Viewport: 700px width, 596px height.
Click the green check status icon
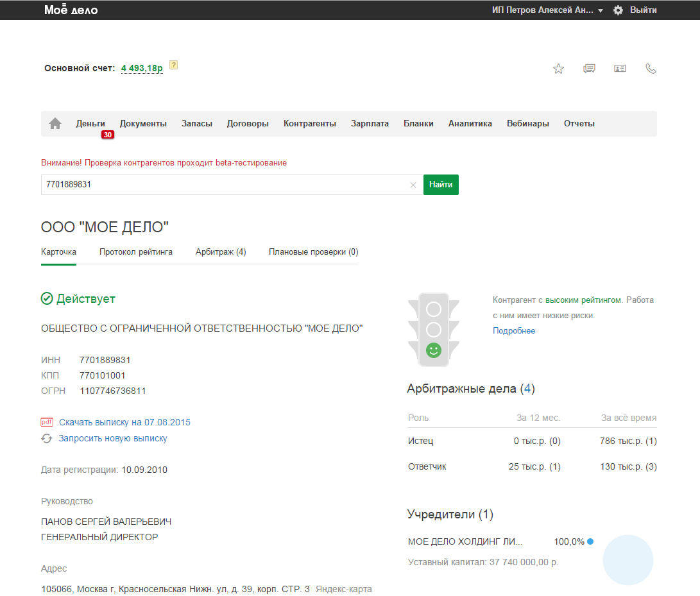click(x=47, y=298)
